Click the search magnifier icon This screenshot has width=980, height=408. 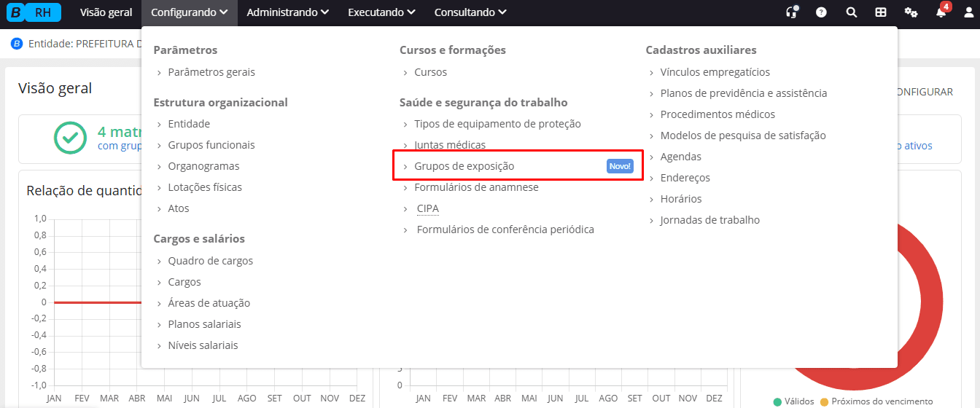point(851,12)
